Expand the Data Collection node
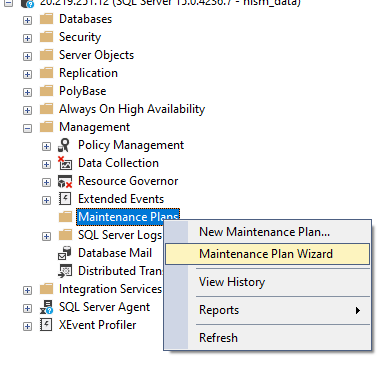Image resolution: width=390 pixels, height=366 pixels. [x=46, y=164]
